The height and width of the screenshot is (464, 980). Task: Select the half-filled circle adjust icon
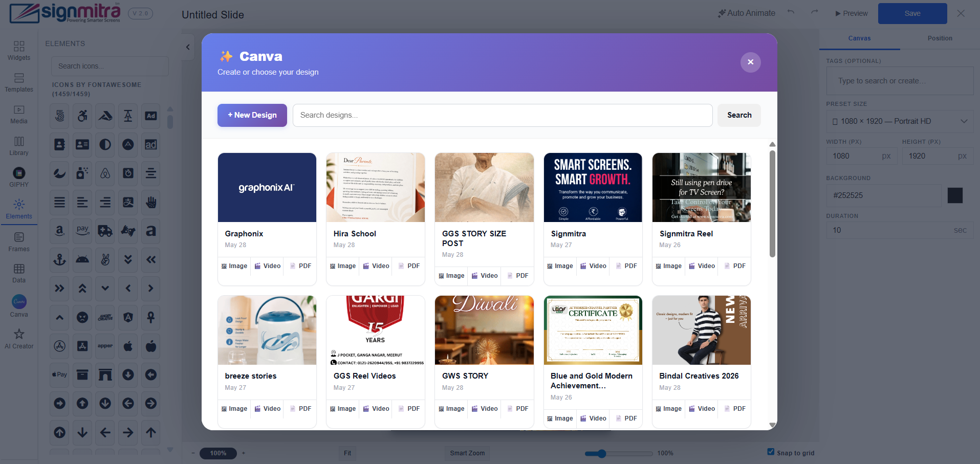tap(105, 145)
